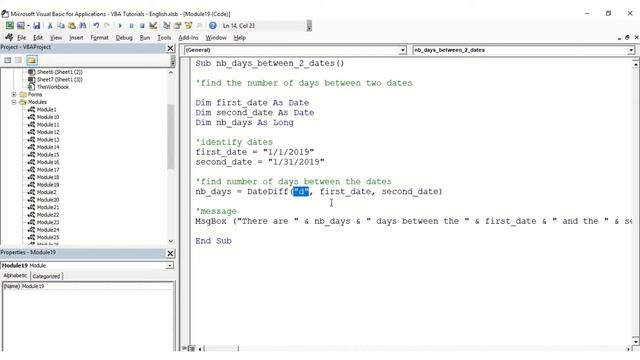Image resolution: width=640 pixels, height=360 pixels.
Task: Open the Edit menu
Action: (x=38, y=38)
